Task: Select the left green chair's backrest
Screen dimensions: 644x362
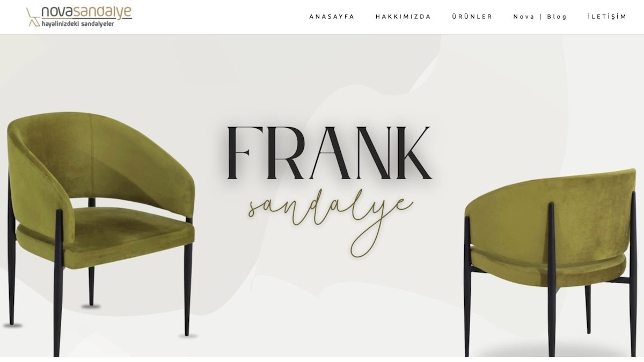Action: point(97,150)
